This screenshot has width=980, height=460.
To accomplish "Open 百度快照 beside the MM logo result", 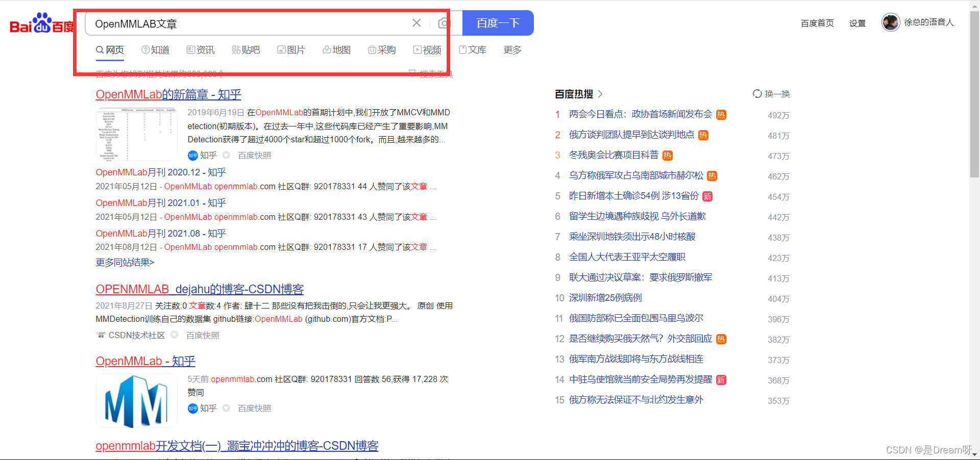I will (x=254, y=408).
